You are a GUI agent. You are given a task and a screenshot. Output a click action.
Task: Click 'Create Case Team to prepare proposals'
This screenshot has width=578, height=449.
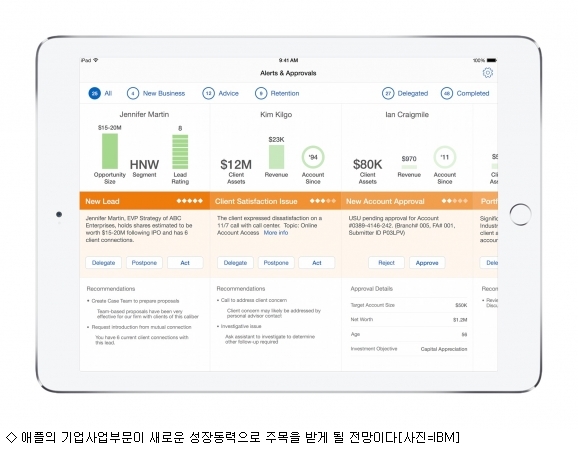coord(135,301)
